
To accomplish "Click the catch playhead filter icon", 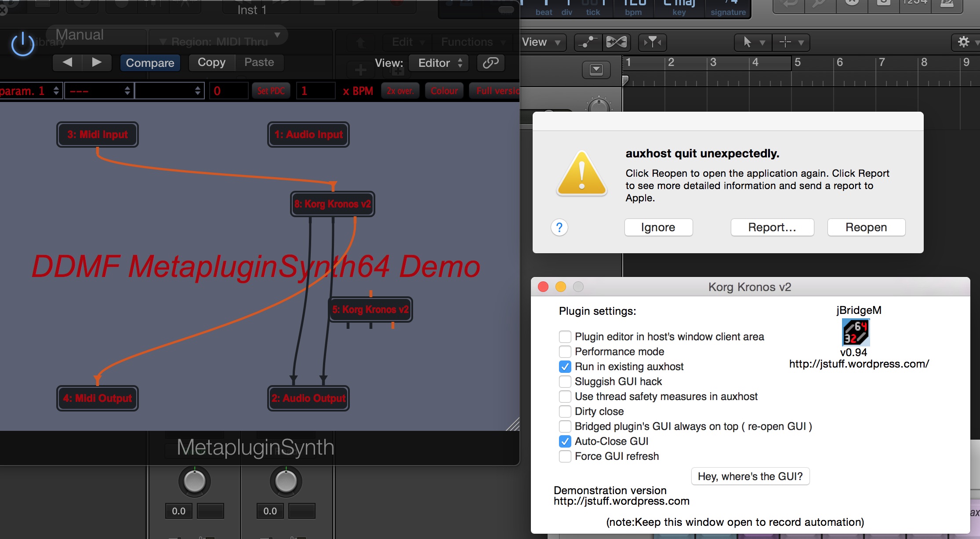I will pyautogui.click(x=652, y=42).
